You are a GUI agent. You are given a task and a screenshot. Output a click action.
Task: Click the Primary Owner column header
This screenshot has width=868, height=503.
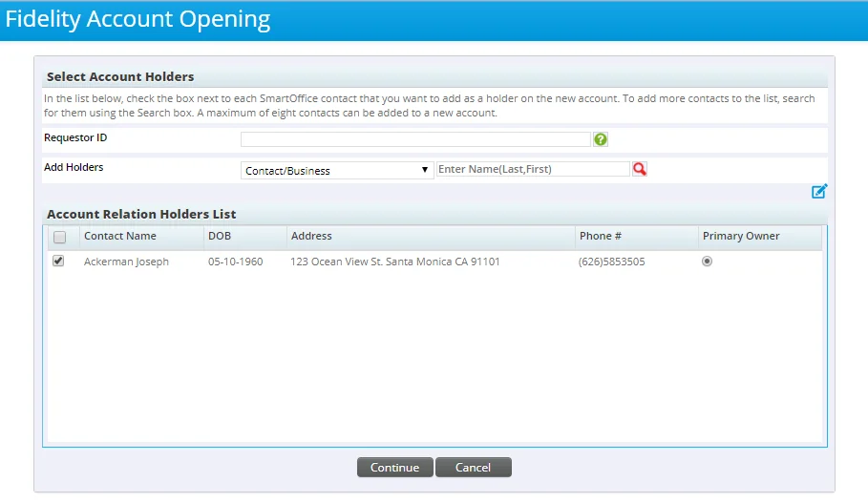click(741, 237)
